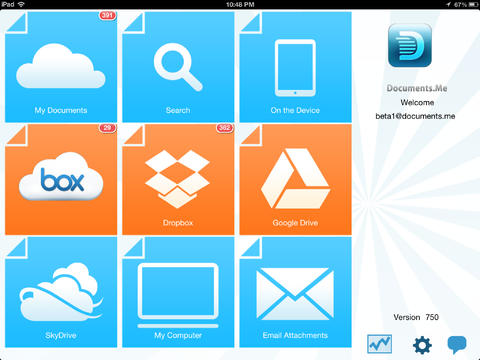Click the chat speech bubble icon

pos(457,345)
